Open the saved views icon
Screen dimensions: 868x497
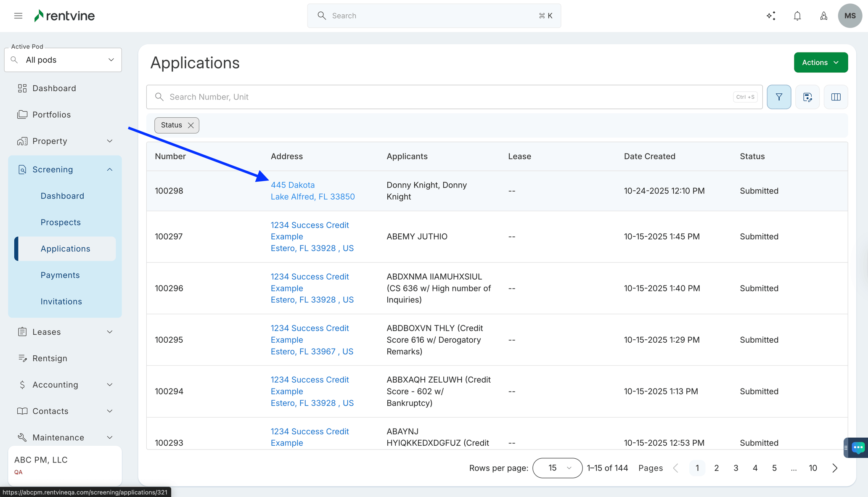pyautogui.click(x=807, y=97)
